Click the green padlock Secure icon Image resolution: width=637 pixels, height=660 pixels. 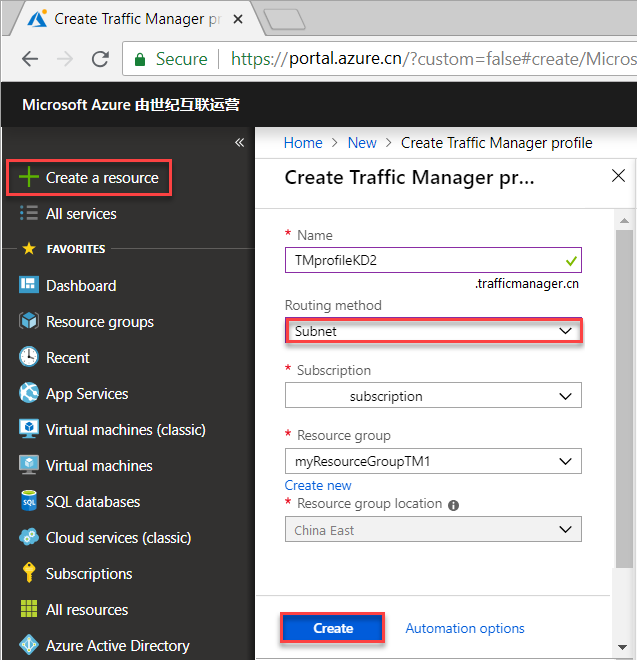click(140, 59)
